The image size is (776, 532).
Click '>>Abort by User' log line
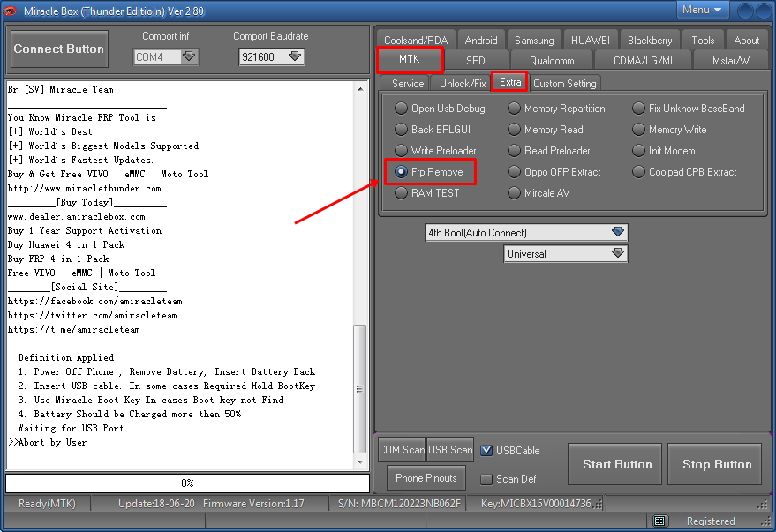[48, 443]
